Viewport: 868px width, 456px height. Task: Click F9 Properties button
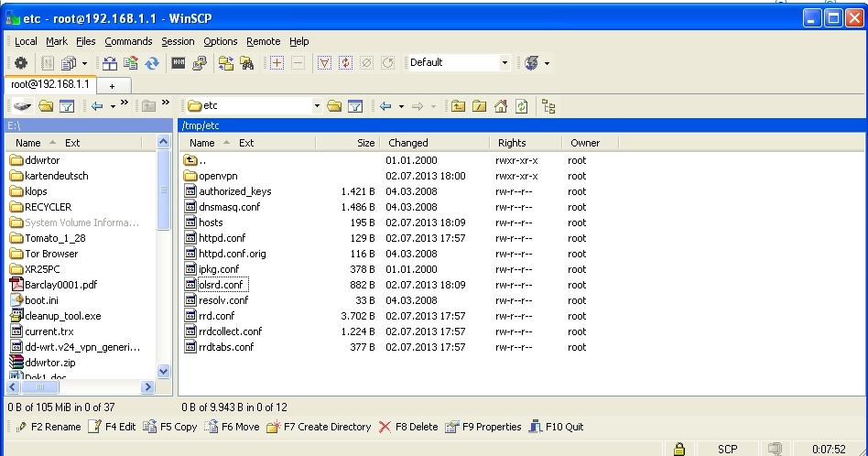coord(483,427)
